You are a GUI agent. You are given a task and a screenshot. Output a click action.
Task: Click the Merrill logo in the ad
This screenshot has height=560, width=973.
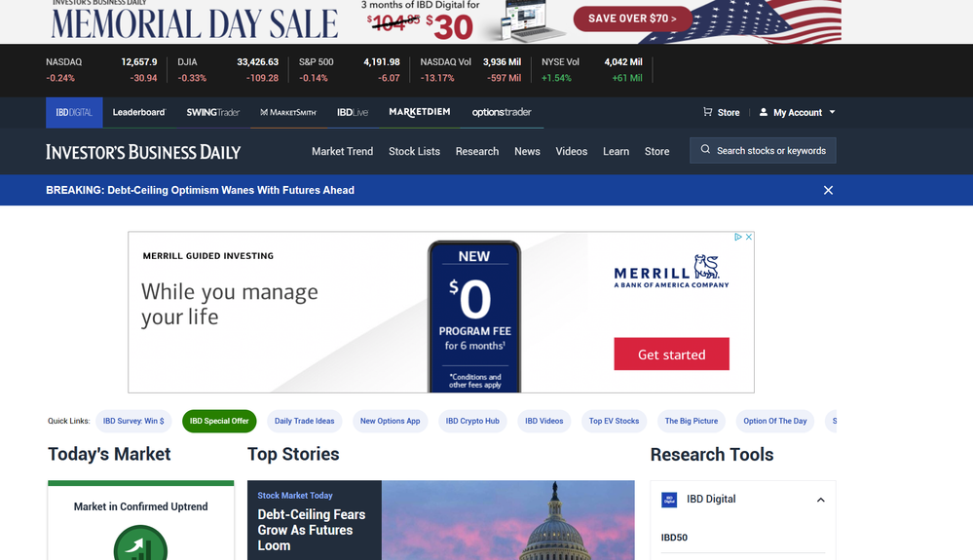coord(671,271)
